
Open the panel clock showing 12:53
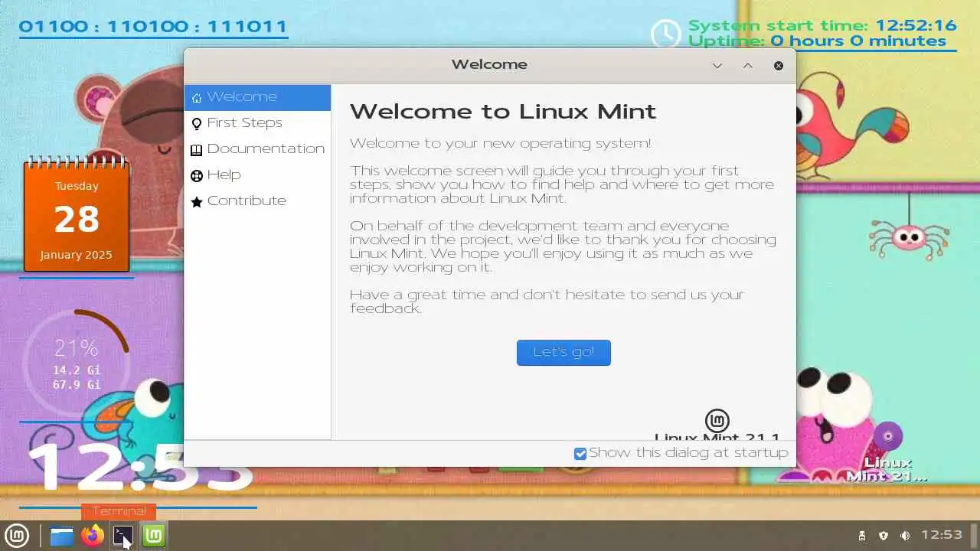coord(942,535)
